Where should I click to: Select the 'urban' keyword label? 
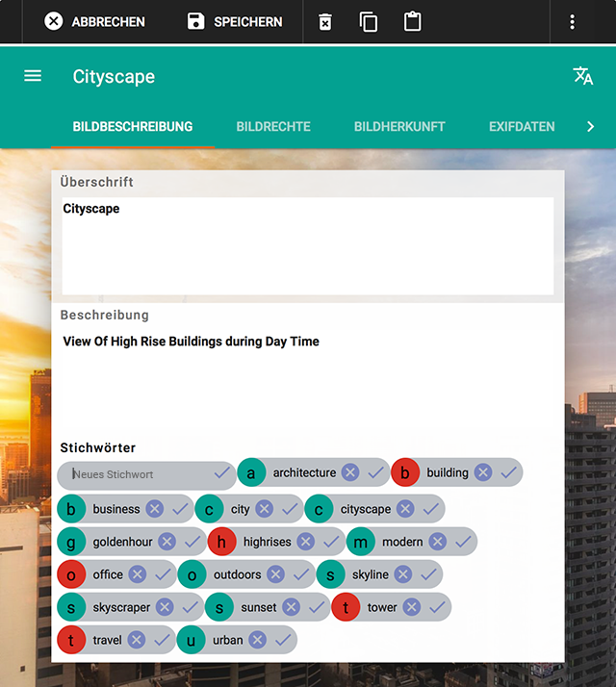tap(227, 640)
